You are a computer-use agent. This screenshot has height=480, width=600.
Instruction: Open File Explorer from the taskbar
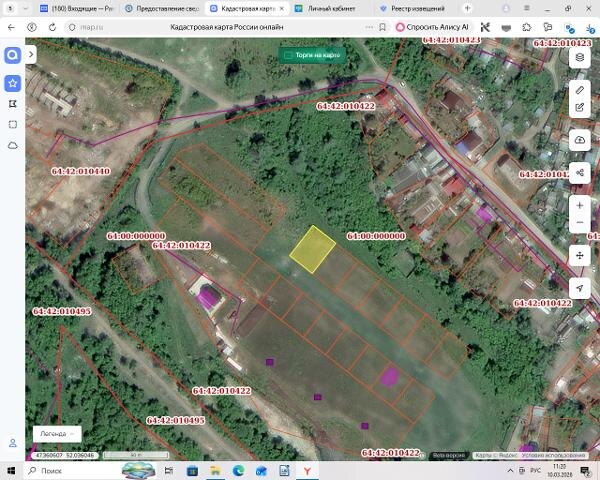(215, 470)
